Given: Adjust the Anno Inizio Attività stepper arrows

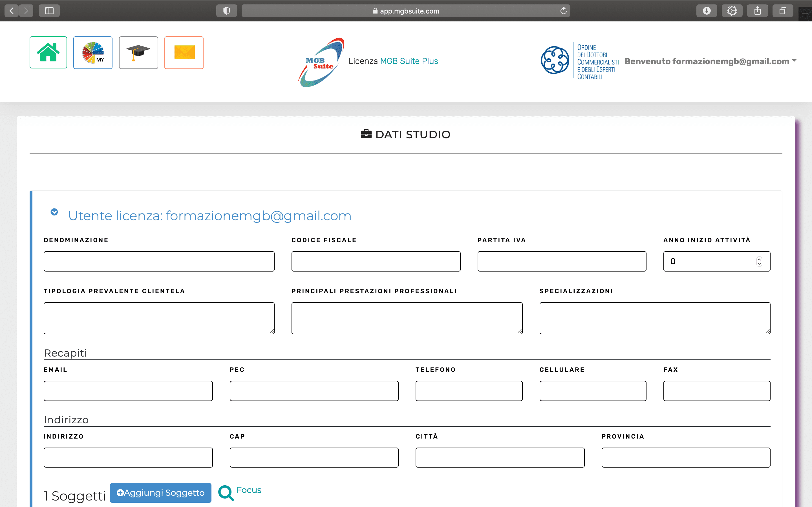Looking at the screenshot, I should coord(759,261).
